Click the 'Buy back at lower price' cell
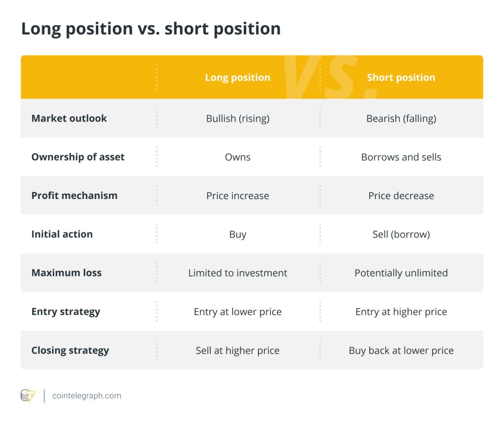 pyautogui.click(x=401, y=351)
